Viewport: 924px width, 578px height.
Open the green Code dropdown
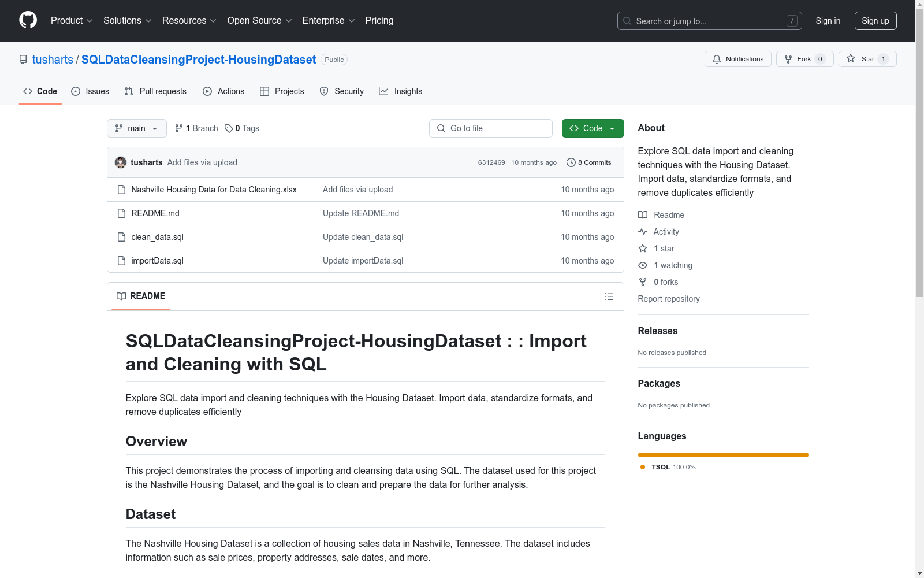(593, 128)
